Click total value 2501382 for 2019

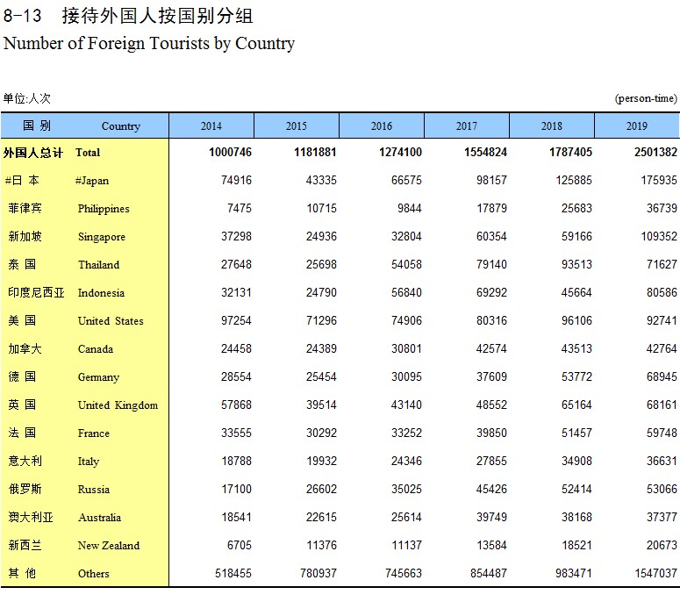click(x=655, y=153)
